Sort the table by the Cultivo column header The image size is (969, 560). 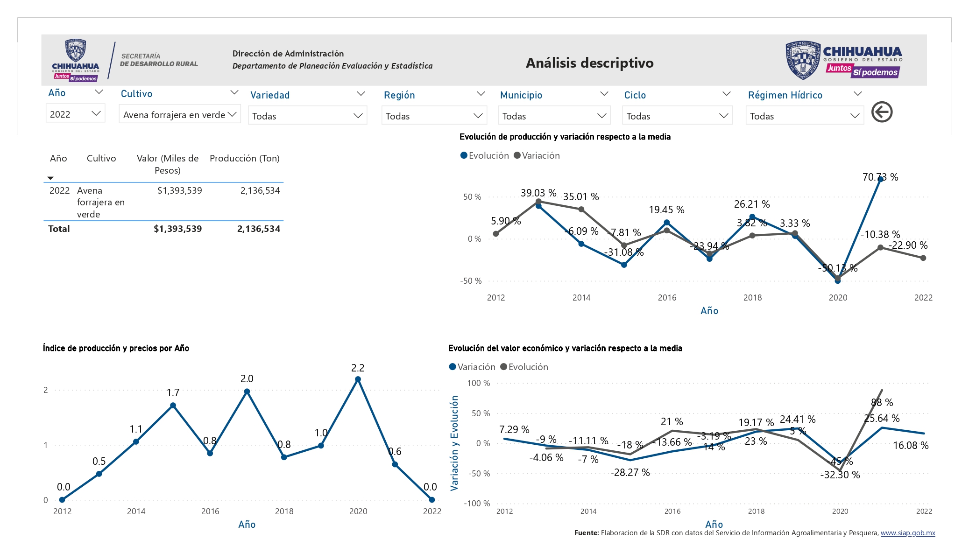[x=101, y=158]
